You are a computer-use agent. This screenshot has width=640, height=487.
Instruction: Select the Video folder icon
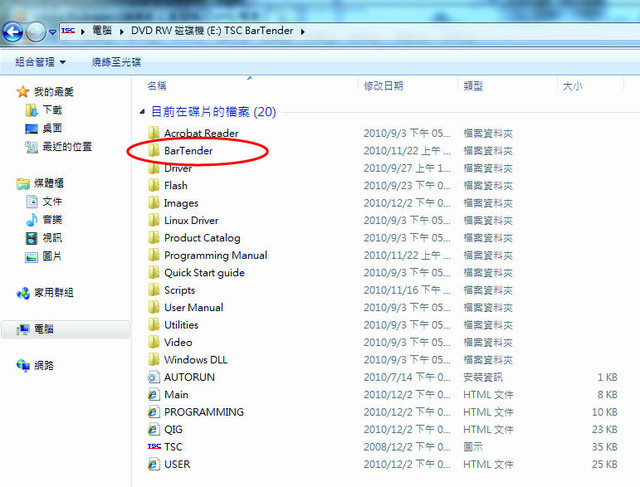(x=154, y=342)
